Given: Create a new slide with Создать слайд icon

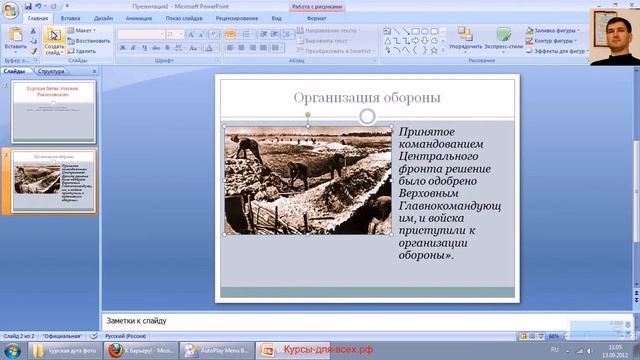Looking at the screenshot, I should (x=54, y=36).
